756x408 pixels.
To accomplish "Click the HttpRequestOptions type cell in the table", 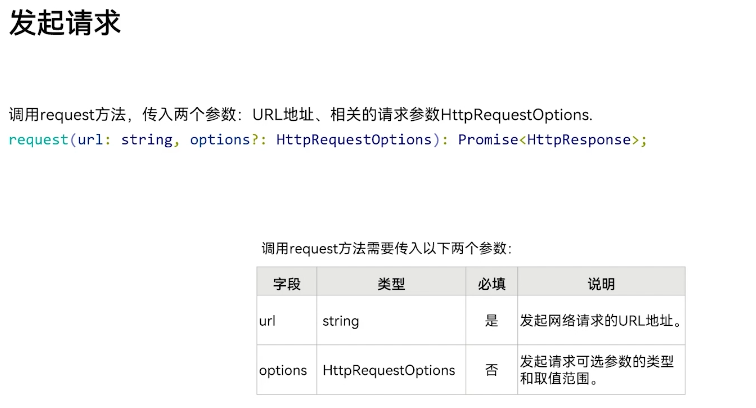I will (389, 370).
